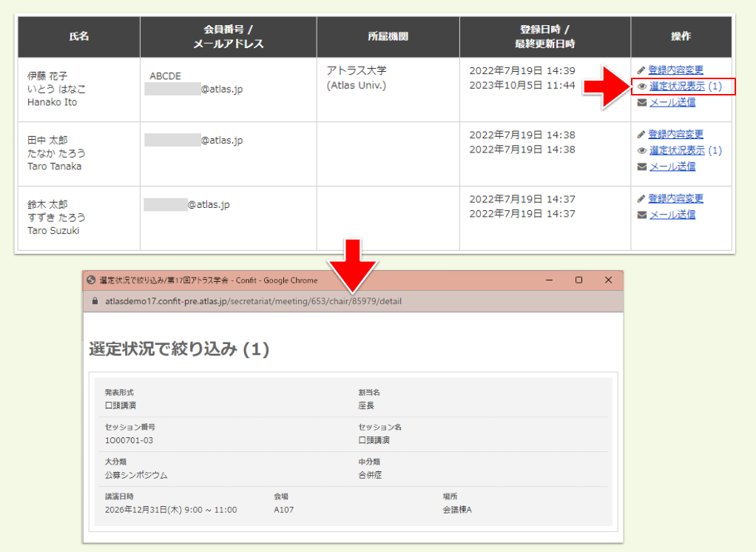Maximize the Confit popup Chrome window
Image resolution: width=756 pixels, height=552 pixels.
pyautogui.click(x=578, y=280)
